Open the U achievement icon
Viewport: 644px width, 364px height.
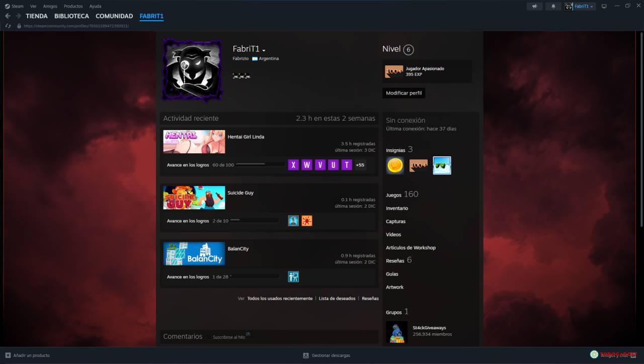pyautogui.click(x=333, y=165)
